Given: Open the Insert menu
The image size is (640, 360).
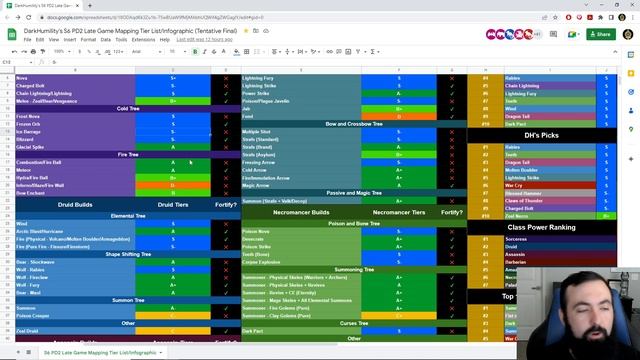Looking at the screenshot, I should 70,40.
